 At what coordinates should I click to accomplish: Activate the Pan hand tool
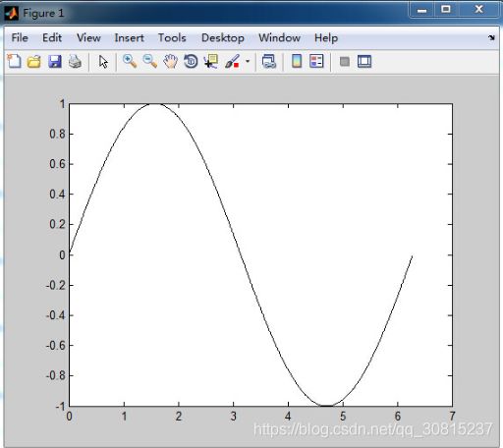tap(171, 61)
